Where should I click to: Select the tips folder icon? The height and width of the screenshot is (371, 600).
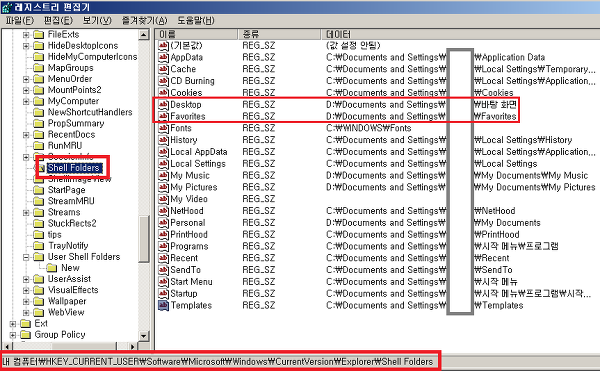click(x=39, y=234)
